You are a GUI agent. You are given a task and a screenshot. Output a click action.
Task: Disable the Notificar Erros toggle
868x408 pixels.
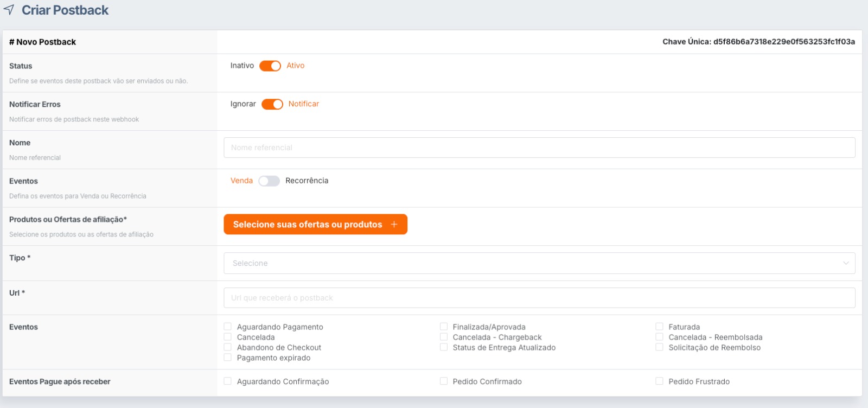coord(272,104)
